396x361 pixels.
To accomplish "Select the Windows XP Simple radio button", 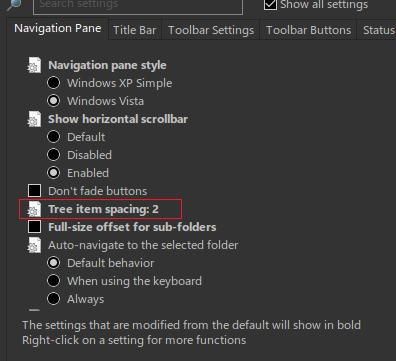I will click(x=54, y=83).
